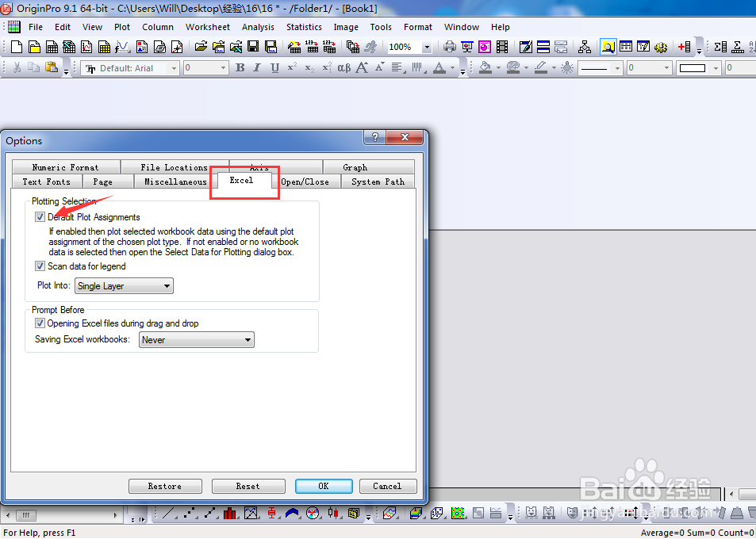Expand the fill color arrow
This screenshot has width=756, height=539.
(498, 68)
